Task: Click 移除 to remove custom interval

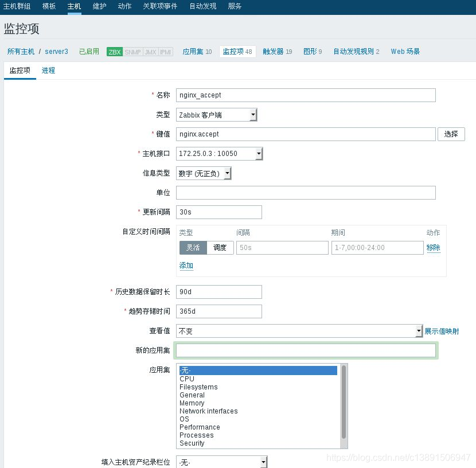Action: click(433, 248)
